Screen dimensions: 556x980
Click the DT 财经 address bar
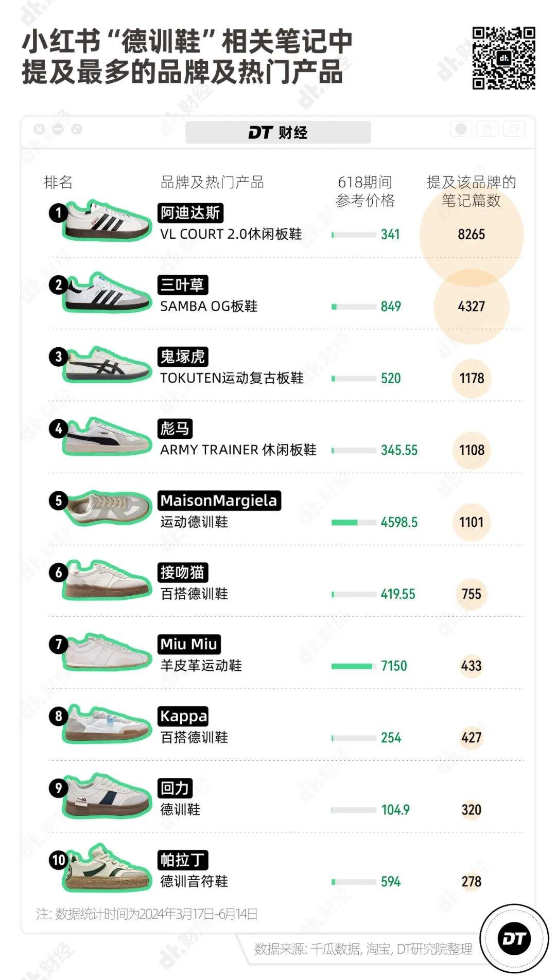(x=278, y=133)
